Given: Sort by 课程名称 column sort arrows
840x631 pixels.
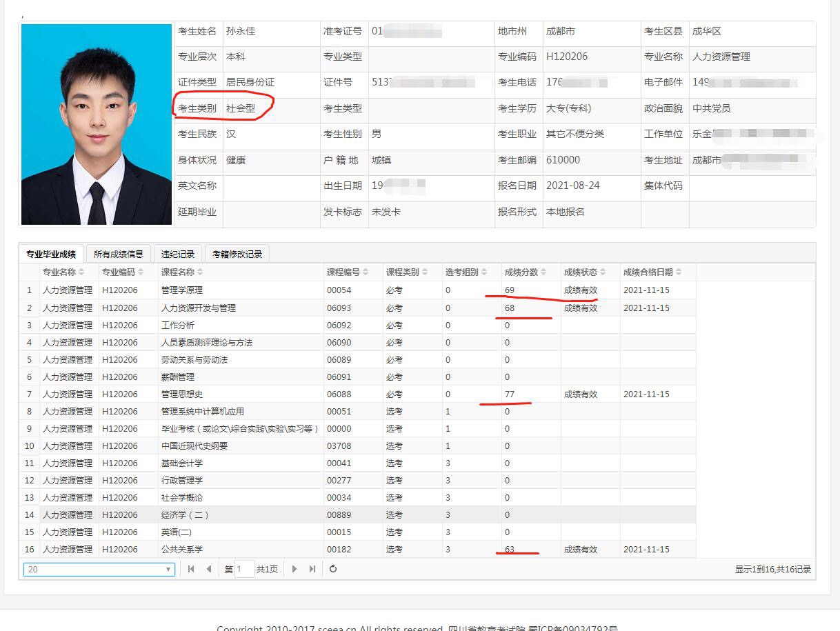Looking at the screenshot, I should click(x=201, y=272).
